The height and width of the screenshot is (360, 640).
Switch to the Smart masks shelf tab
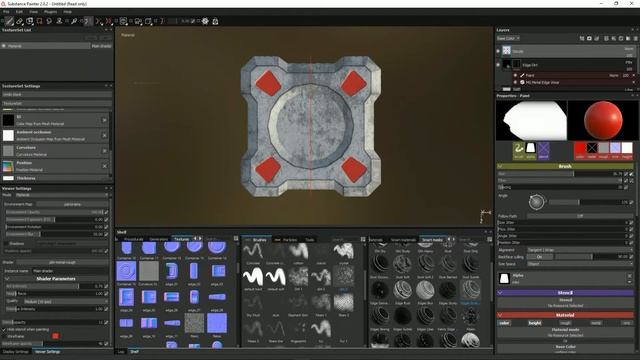click(x=433, y=240)
